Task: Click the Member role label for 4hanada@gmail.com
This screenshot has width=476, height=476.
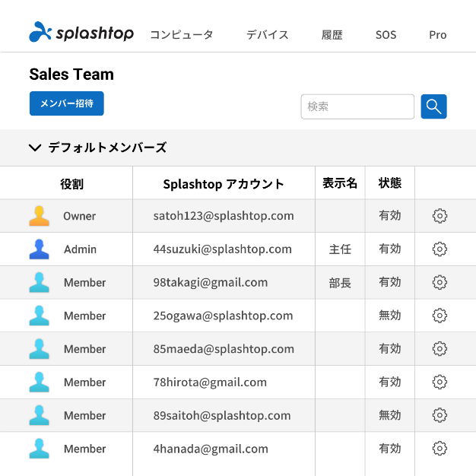Action: click(x=84, y=449)
